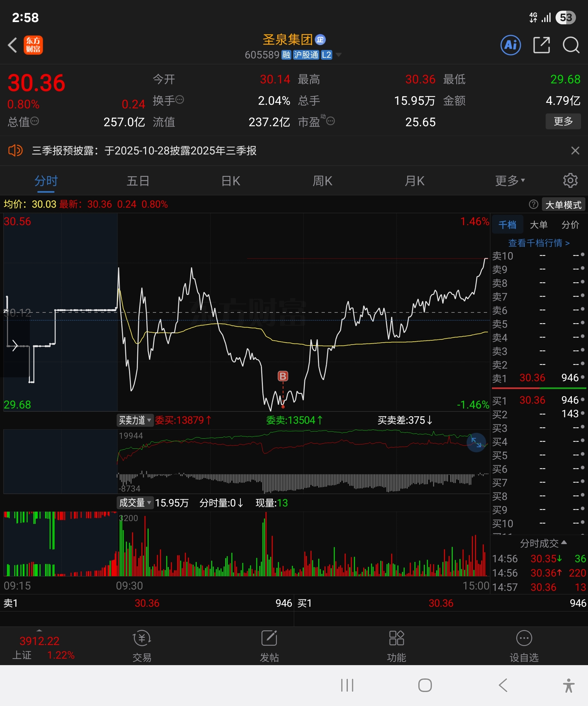Tap the Android recent apps icon

click(347, 685)
